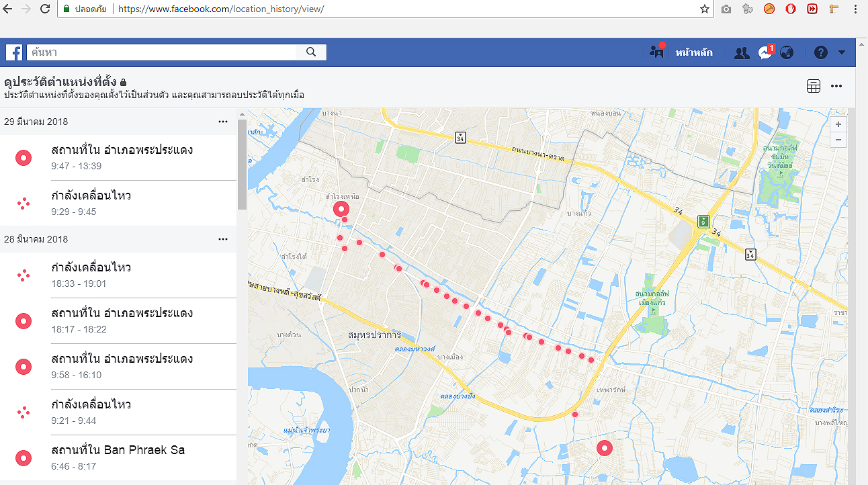The image size is (868, 485).
Task: Select moving entry 18:33 - 19:01
Action: (118, 275)
